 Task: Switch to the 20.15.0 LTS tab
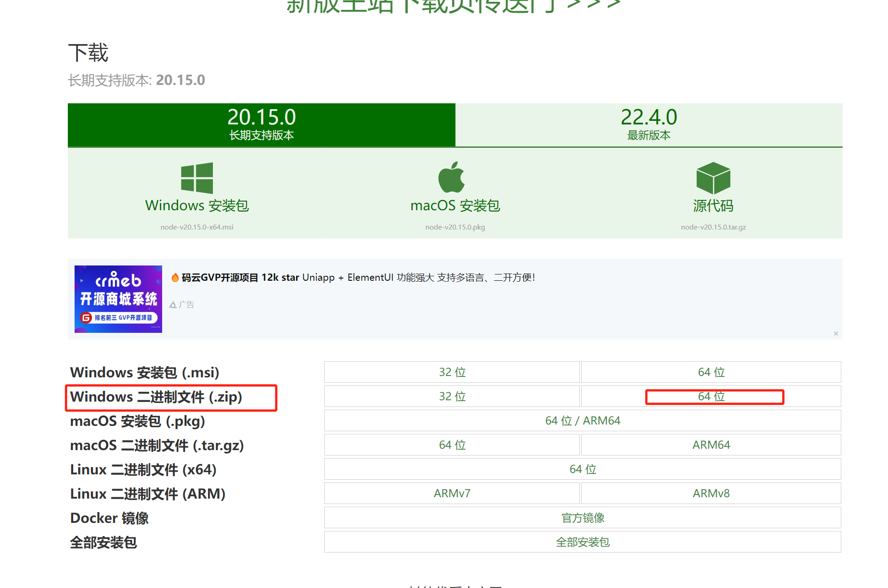261,124
